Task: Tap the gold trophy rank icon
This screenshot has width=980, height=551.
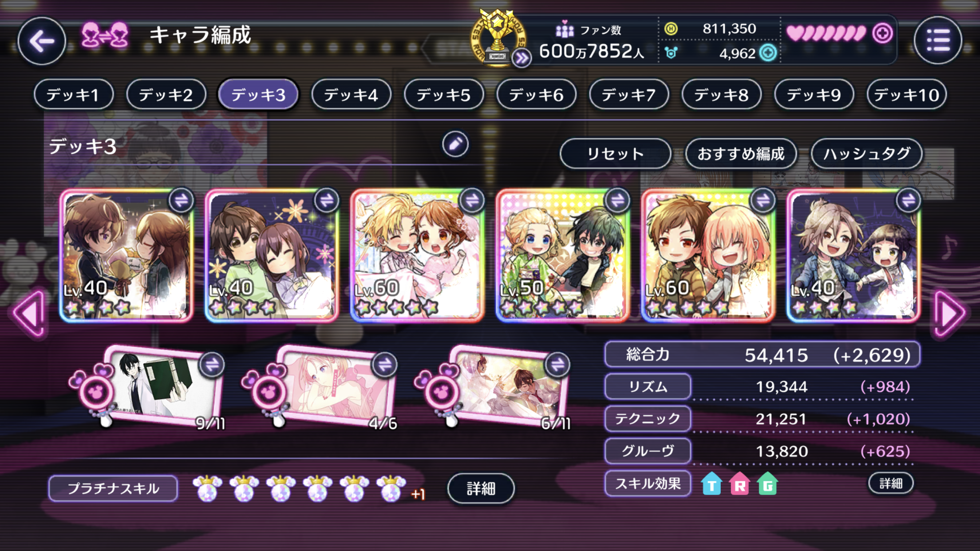Action: click(497, 38)
